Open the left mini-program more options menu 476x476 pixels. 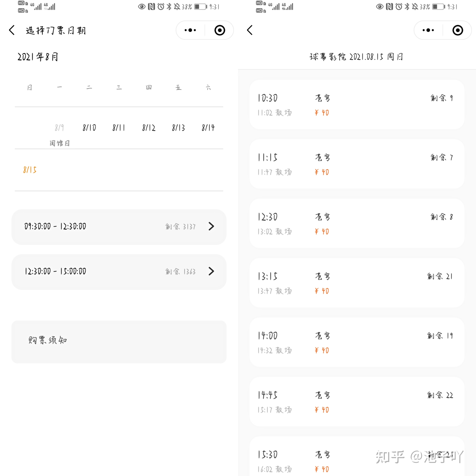pos(190,30)
